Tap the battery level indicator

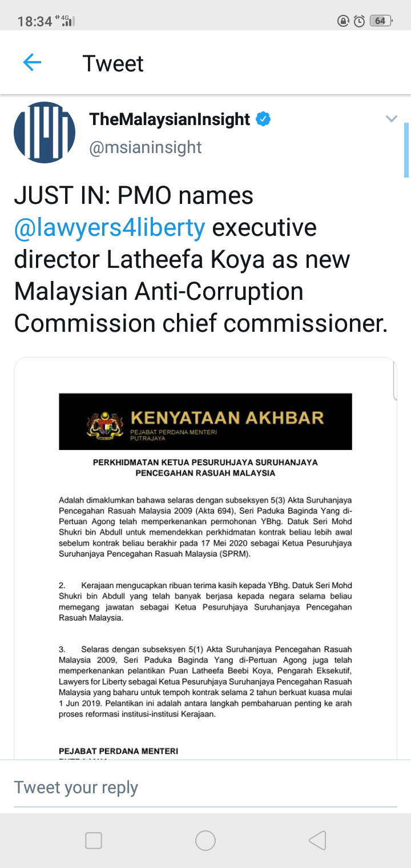[381, 21]
